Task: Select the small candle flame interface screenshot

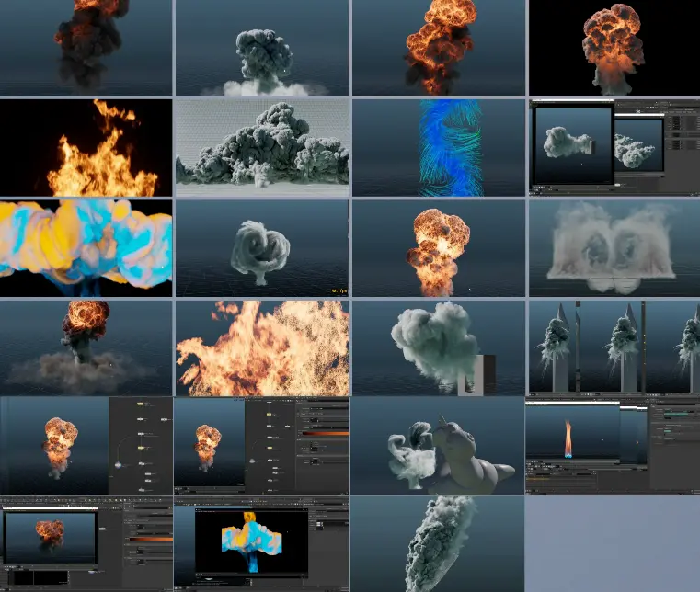Action: tap(613, 447)
